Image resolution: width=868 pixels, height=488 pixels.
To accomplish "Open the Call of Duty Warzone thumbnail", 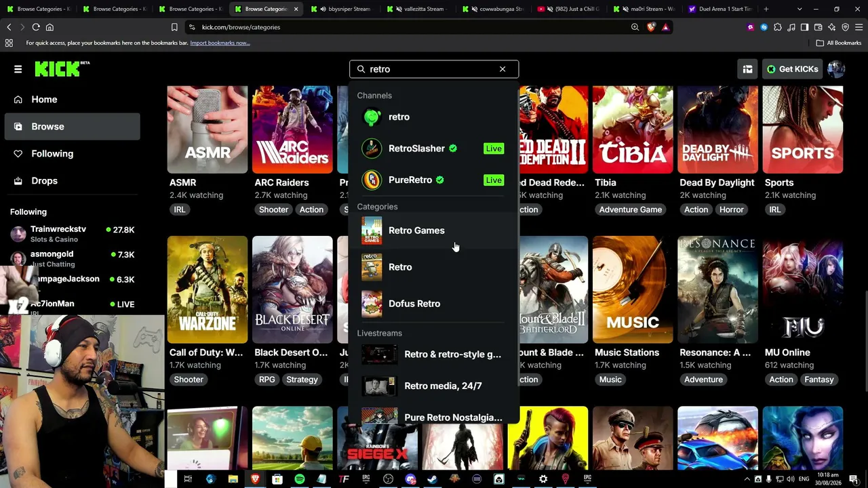I will (x=208, y=289).
